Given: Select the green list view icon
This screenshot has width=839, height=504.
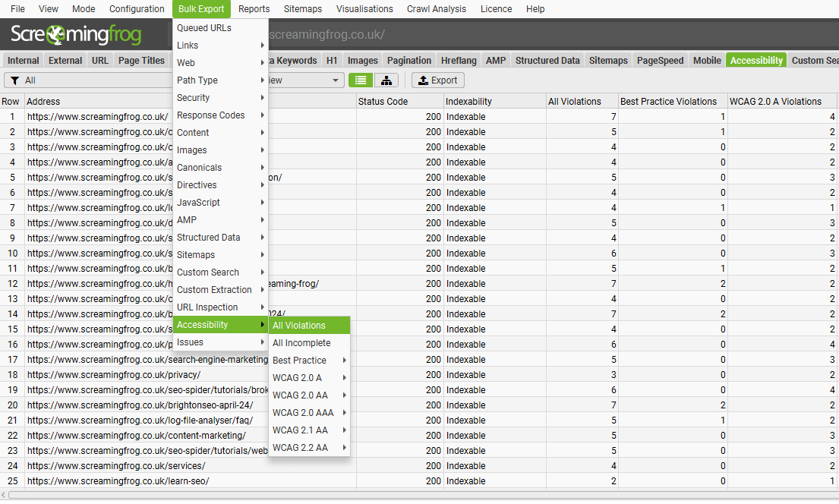Looking at the screenshot, I should click(360, 80).
